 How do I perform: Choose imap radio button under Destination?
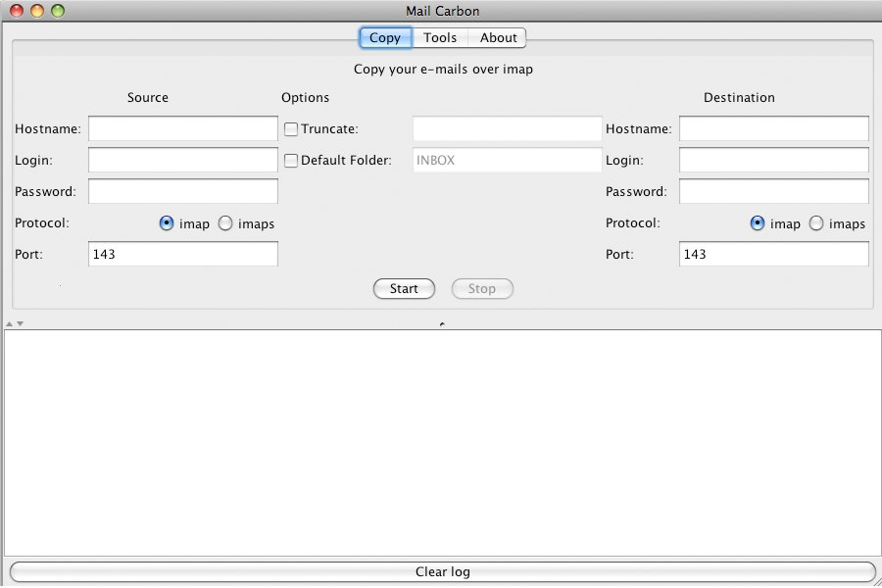point(758,223)
